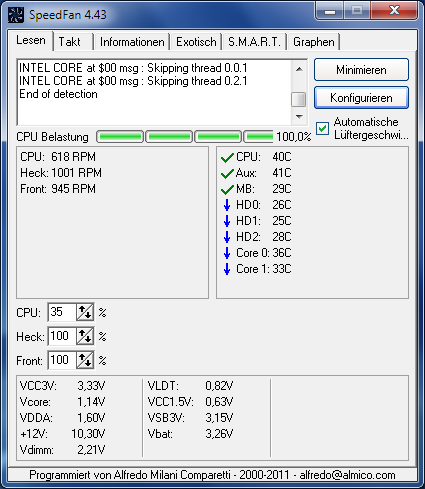Click the blue down arrow beside Core 1

[x=227, y=269]
